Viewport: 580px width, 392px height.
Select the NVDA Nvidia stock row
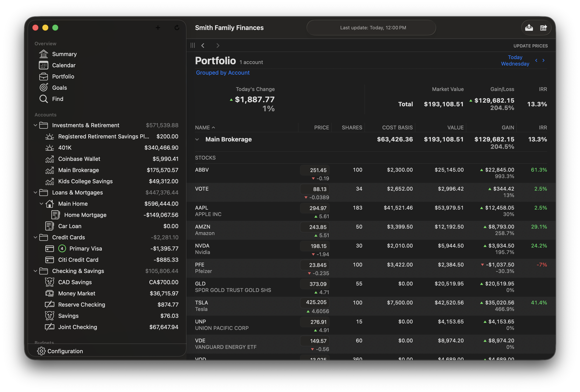click(371, 249)
